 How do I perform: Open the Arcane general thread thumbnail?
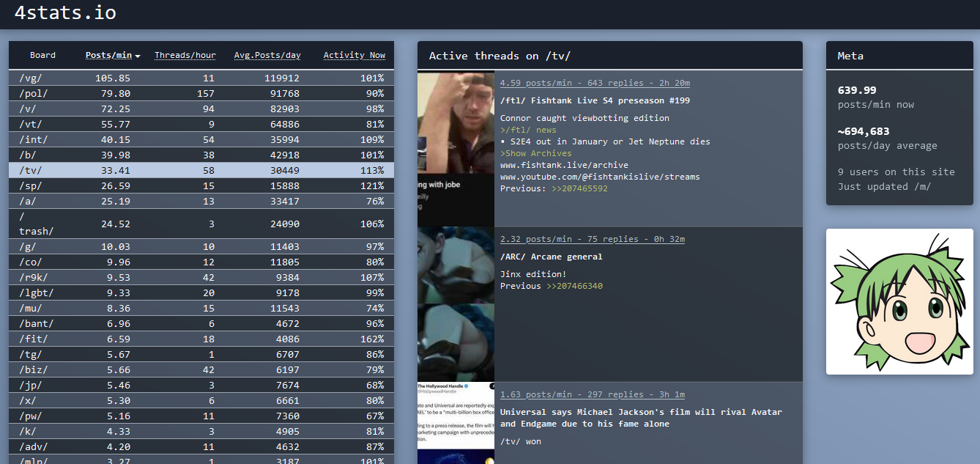tap(456, 303)
